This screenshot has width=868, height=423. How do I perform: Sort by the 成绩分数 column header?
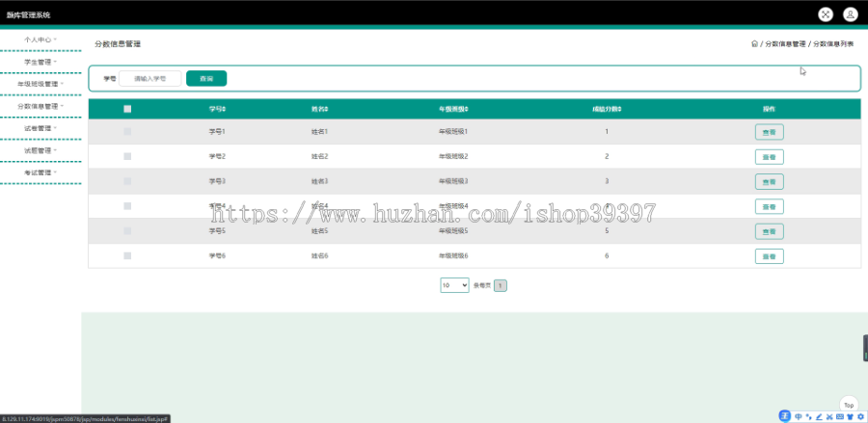[x=607, y=109]
